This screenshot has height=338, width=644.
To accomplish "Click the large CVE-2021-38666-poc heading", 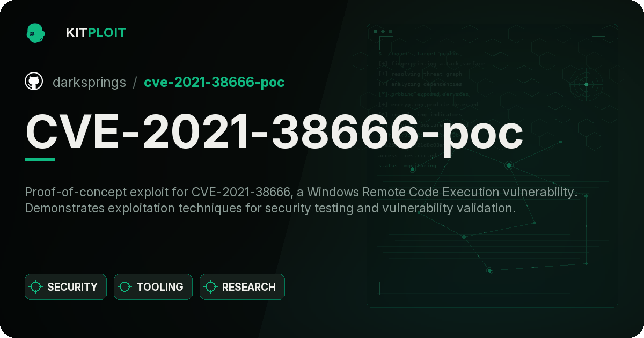I will click(274, 132).
